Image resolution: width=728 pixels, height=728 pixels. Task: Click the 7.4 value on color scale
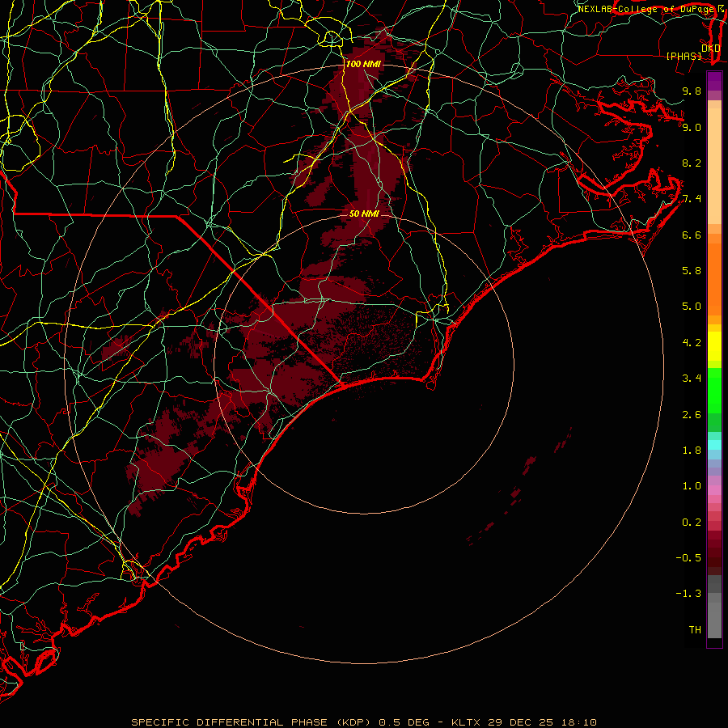pyautogui.click(x=692, y=199)
